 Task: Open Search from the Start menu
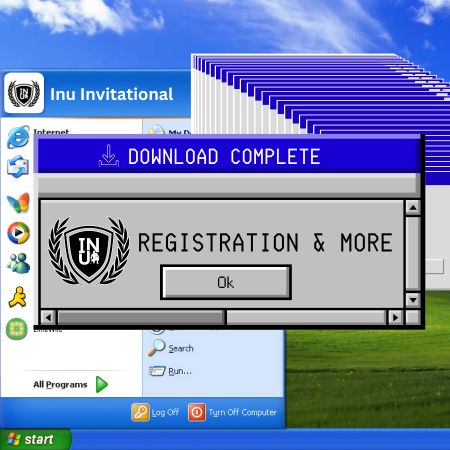click(x=171, y=348)
